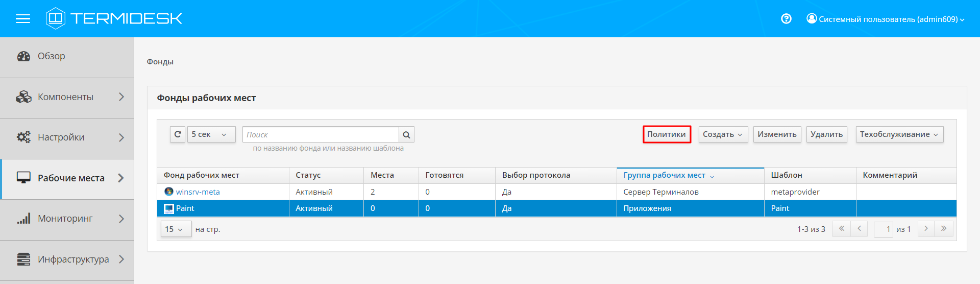Click the Политики button
Viewport: 980px width, 284px height.
click(x=666, y=134)
